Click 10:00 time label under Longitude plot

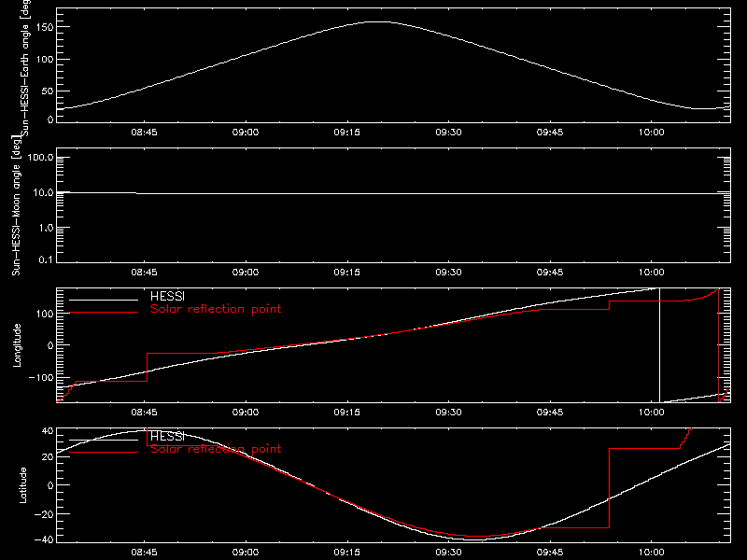(x=651, y=413)
